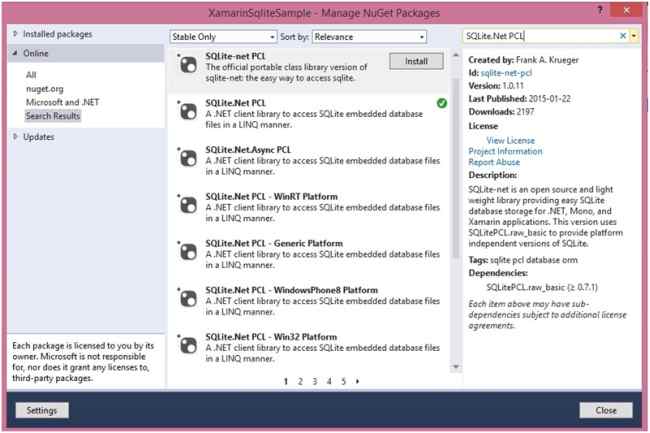
Task: Click the SQLite-net PCL package icon
Action: pos(188,65)
